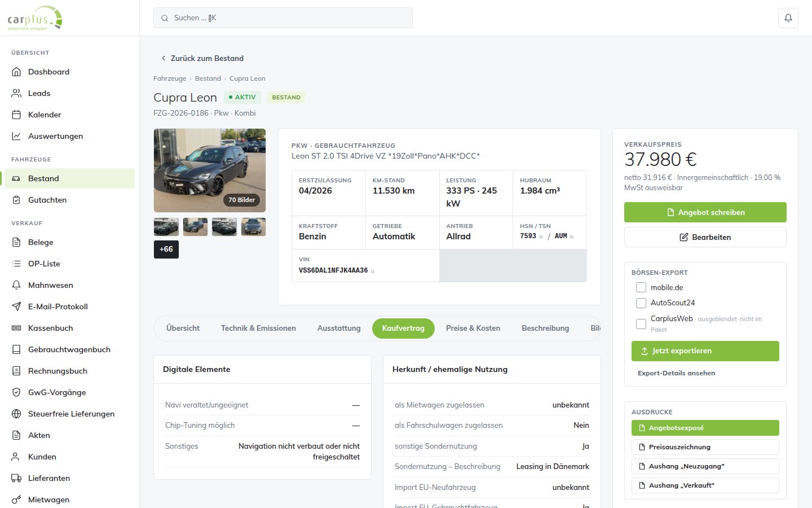Image resolution: width=812 pixels, height=508 pixels.
Task: Enable mobile.de export checkbox
Action: coord(641,287)
